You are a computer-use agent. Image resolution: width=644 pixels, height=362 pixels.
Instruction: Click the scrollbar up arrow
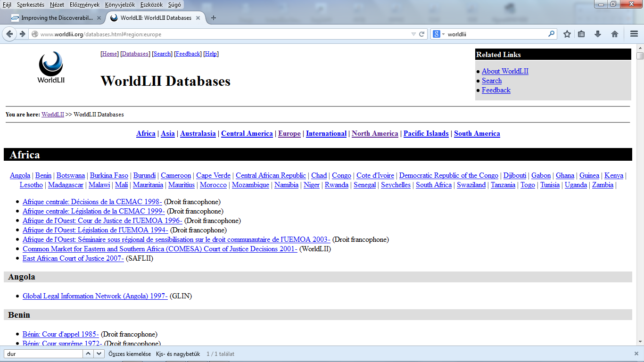click(x=640, y=48)
